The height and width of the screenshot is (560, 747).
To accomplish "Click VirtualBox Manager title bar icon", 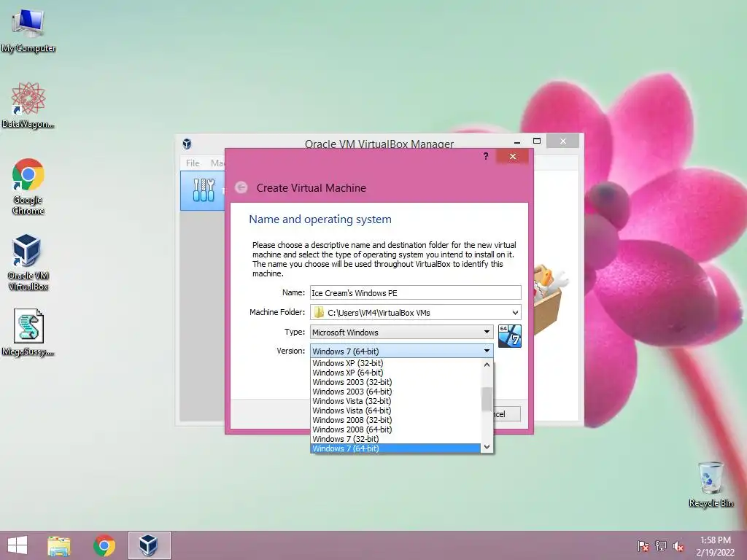I will (x=187, y=144).
